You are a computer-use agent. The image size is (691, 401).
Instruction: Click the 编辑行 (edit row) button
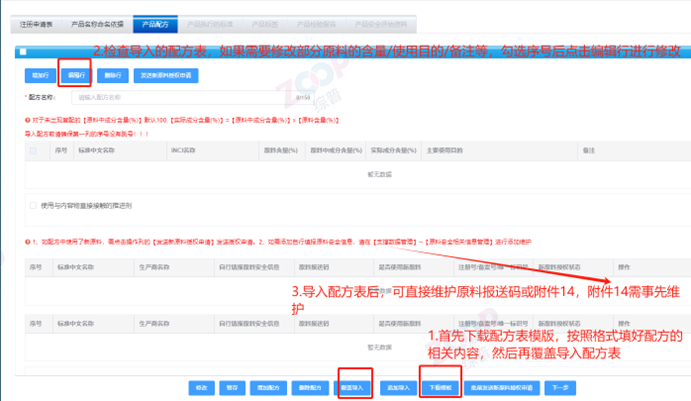[76, 75]
